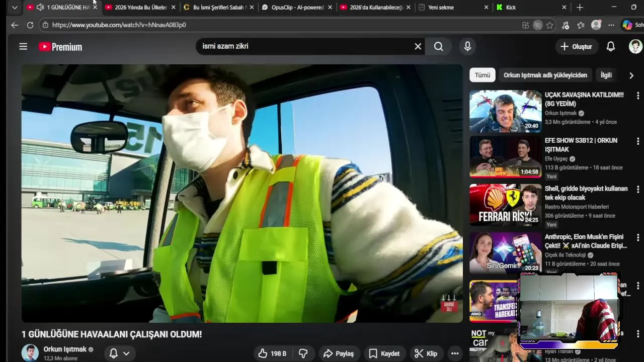This screenshot has width=644, height=362.
Task: Create a clip with Klip button
Action: coord(426,353)
